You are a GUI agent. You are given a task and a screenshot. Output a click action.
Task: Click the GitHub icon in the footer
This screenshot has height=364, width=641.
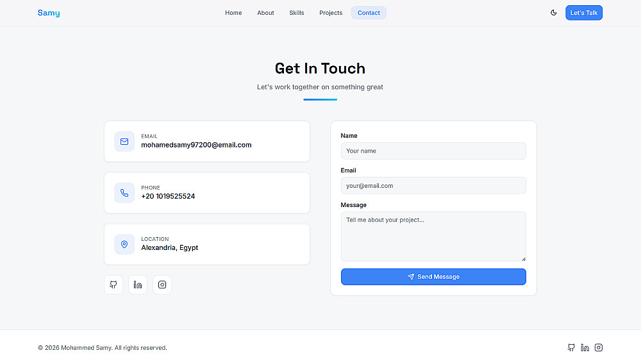pos(571,348)
